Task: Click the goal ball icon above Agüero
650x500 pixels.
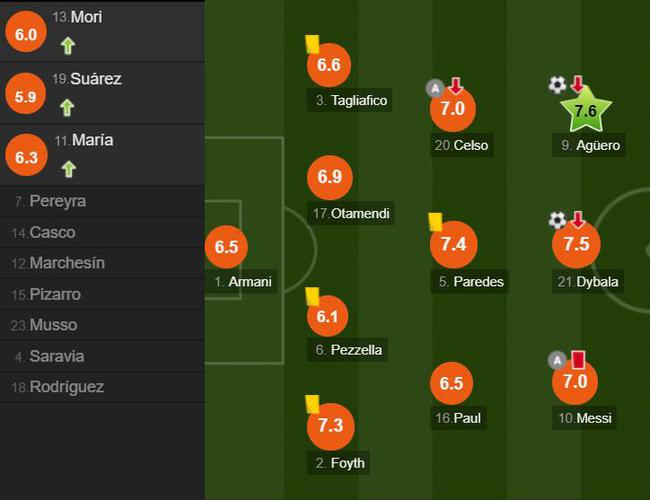Action: point(557,85)
